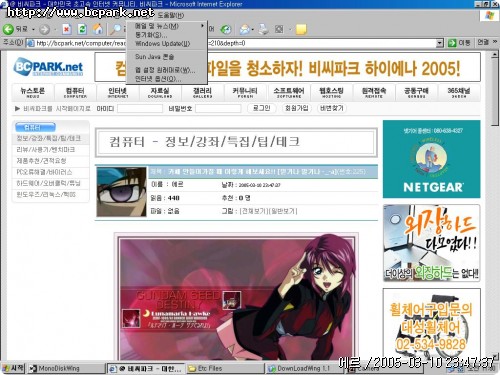Click the top 하이에나 2005 banner

(x=287, y=67)
